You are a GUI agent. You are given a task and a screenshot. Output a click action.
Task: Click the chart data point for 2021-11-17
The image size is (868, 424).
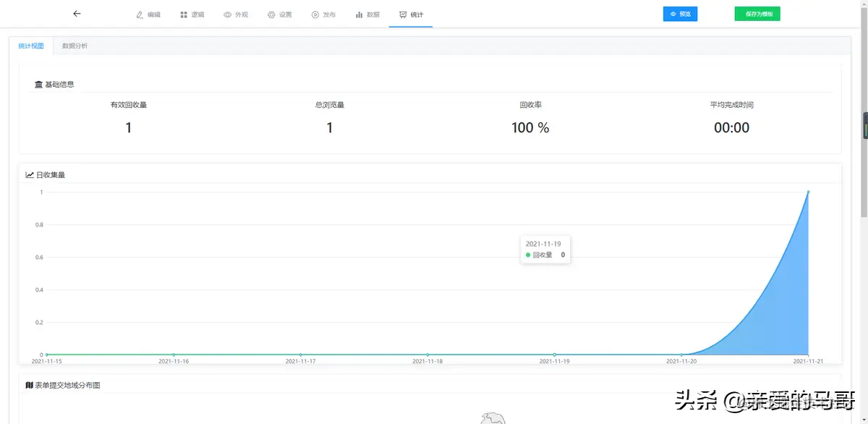click(300, 355)
